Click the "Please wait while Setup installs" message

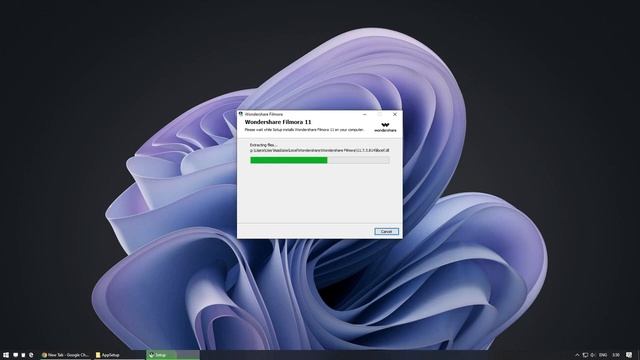pyautogui.click(x=304, y=130)
